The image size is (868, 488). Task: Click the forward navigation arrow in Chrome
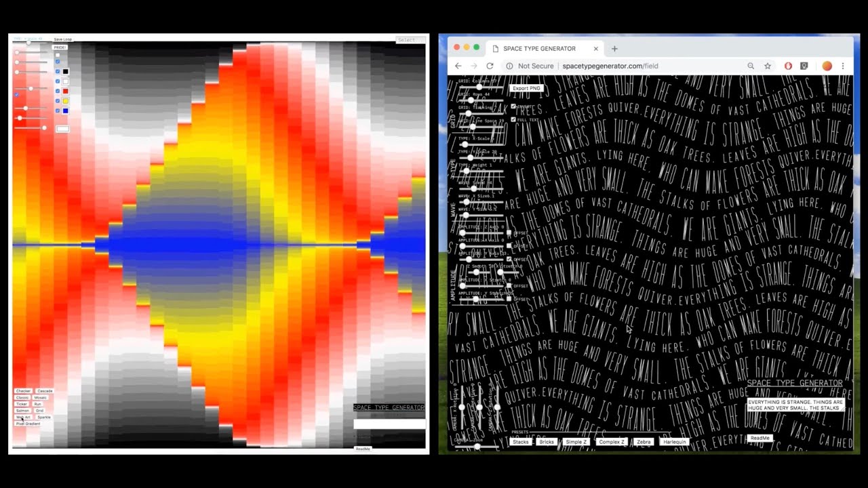point(473,66)
